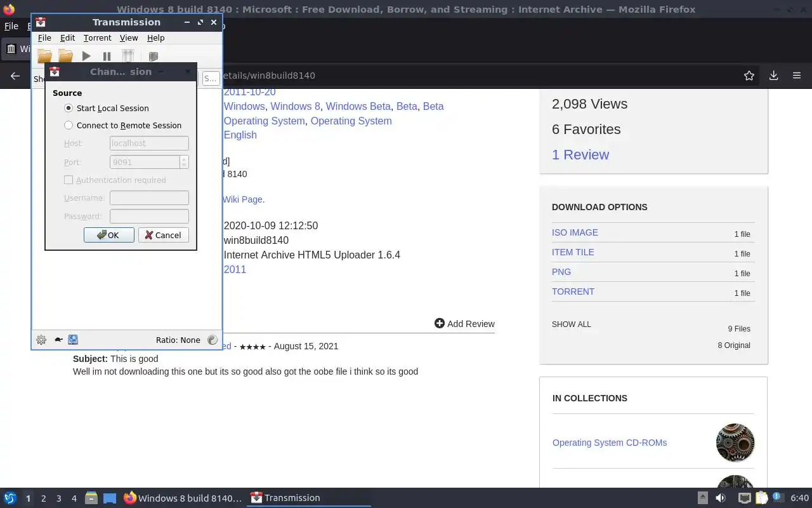Click the Operating System CD-ROMs gears thumbnail

coord(735,443)
